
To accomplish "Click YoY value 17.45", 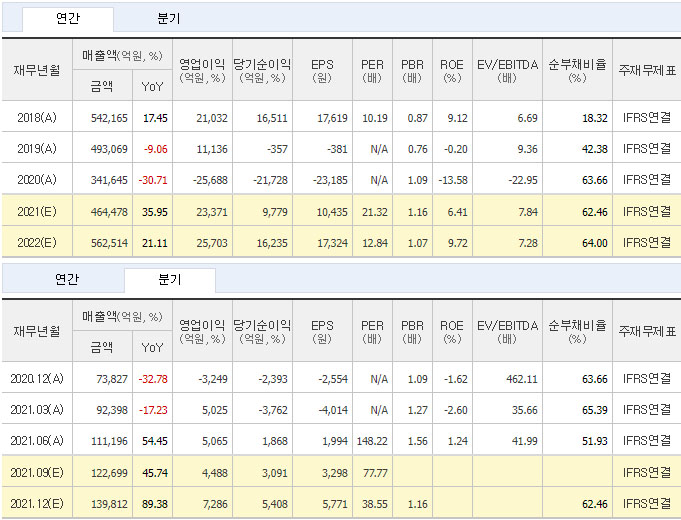I will pyautogui.click(x=155, y=118).
